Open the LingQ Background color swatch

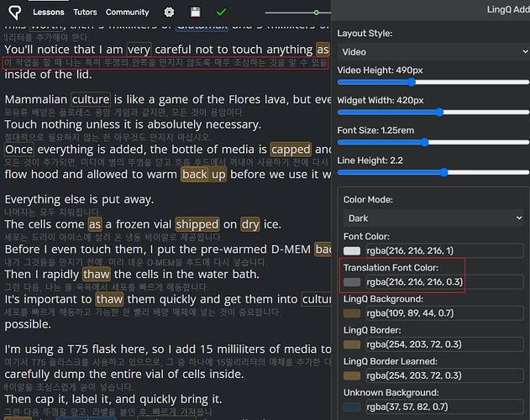tap(352, 313)
